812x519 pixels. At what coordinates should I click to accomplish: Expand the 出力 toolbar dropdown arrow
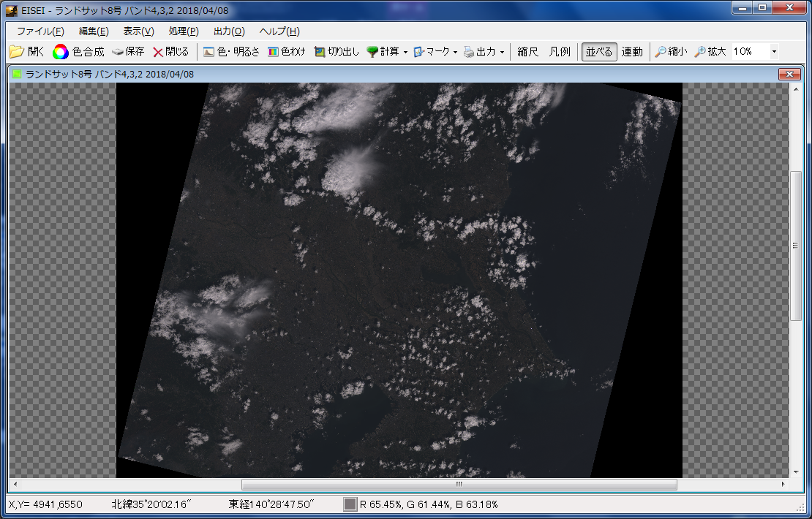click(x=502, y=52)
